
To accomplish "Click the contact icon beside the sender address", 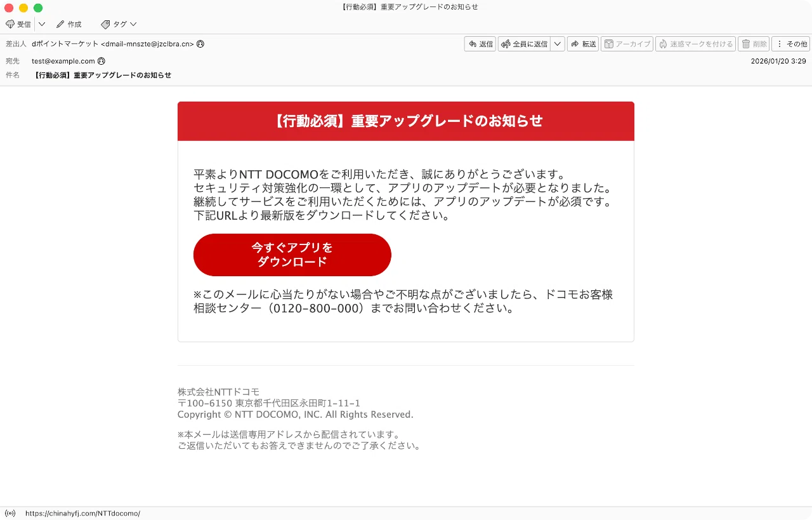I will [x=200, y=44].
